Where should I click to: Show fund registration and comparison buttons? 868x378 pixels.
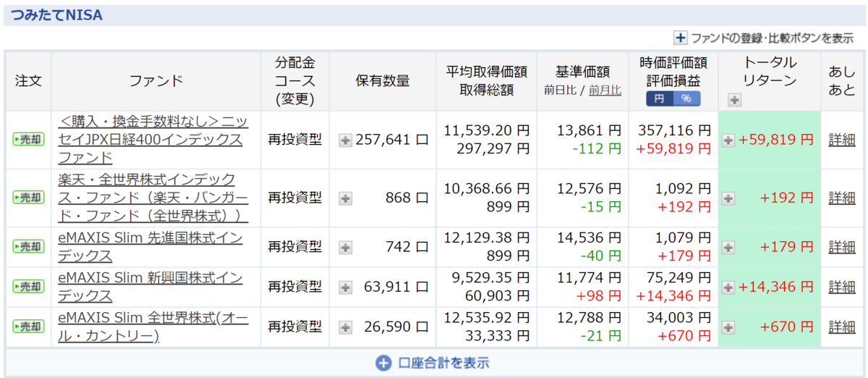click(764, 38)
